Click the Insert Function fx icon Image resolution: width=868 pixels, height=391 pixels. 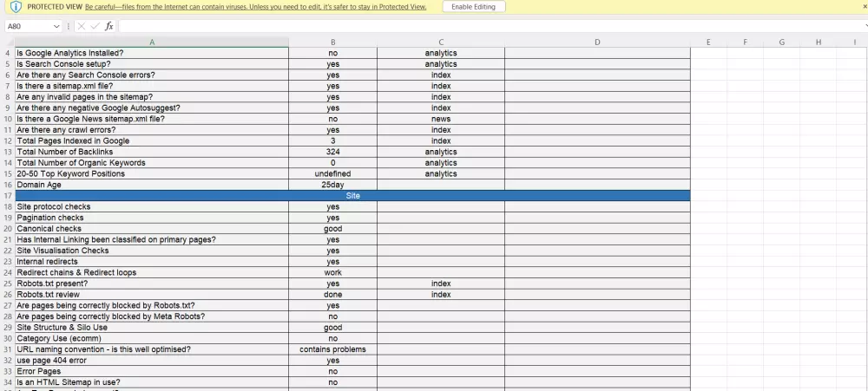coord(109,26)
